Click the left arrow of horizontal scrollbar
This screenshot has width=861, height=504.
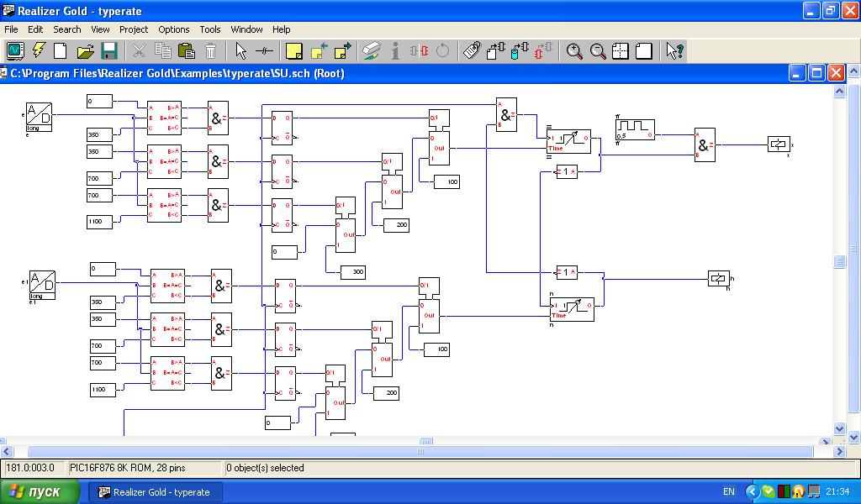coord(7,451)
